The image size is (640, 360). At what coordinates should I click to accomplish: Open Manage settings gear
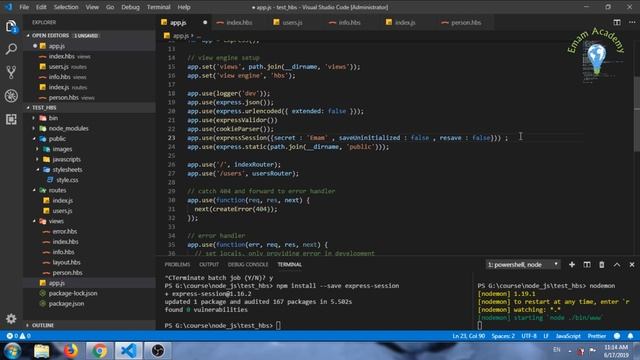tap(11, 318)
